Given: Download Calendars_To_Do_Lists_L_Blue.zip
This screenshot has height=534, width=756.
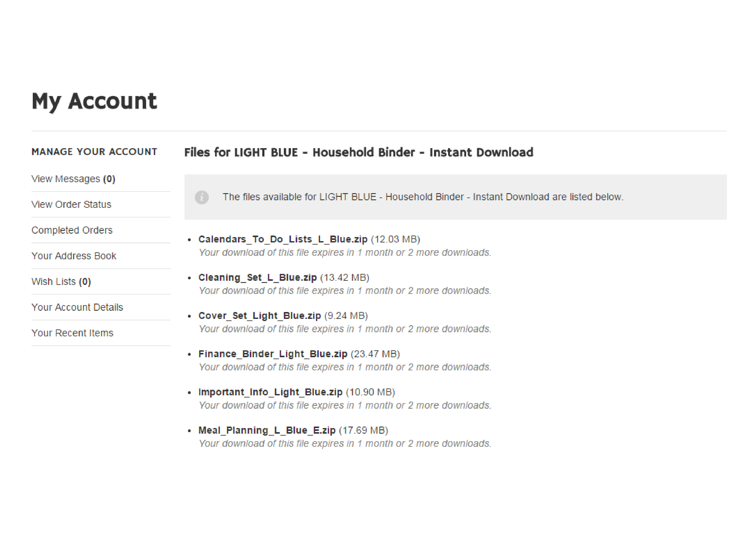Looking at the screenshot, I should [283, 239].
